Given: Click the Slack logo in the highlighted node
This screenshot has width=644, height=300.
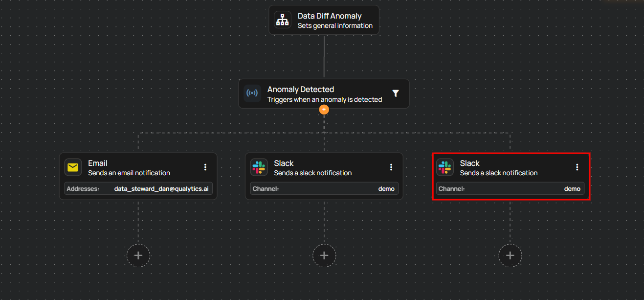Looking at the screenshot, I should (x=445, y=167).
